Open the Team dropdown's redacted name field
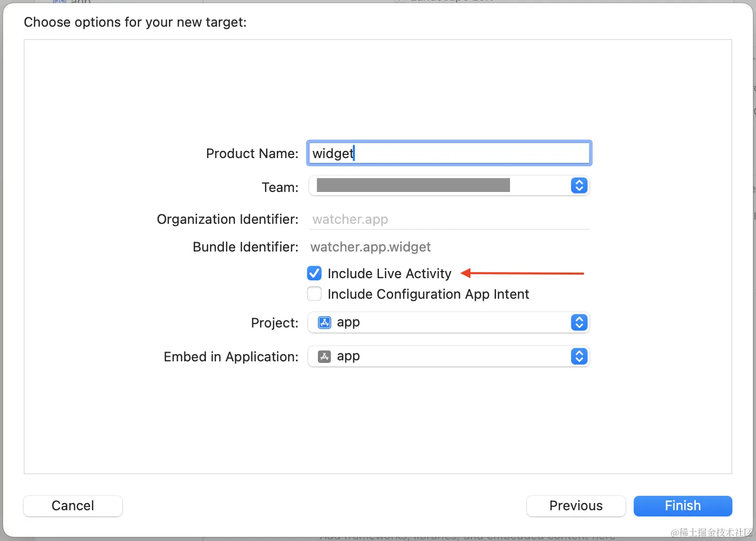 point(413,185)
